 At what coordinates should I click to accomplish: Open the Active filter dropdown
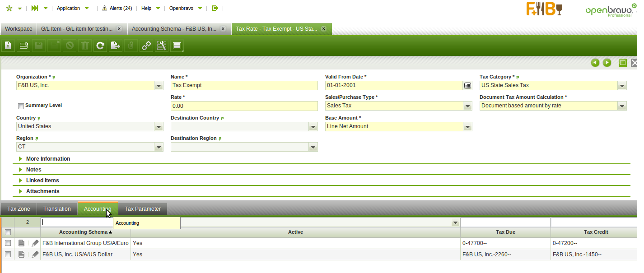click(455, 222)
